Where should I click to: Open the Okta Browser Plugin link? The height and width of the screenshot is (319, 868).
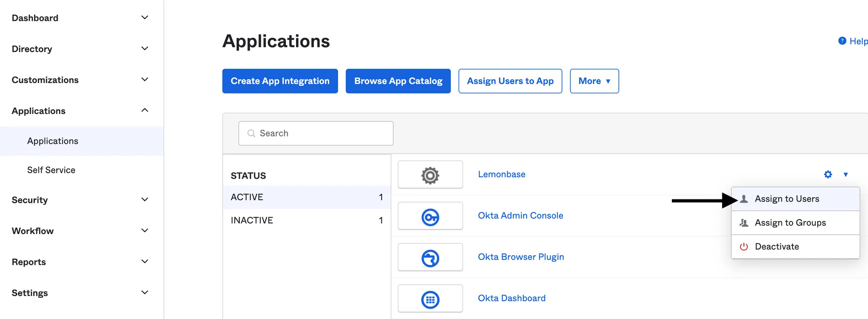pyautogui.click(x=521, y=257)
